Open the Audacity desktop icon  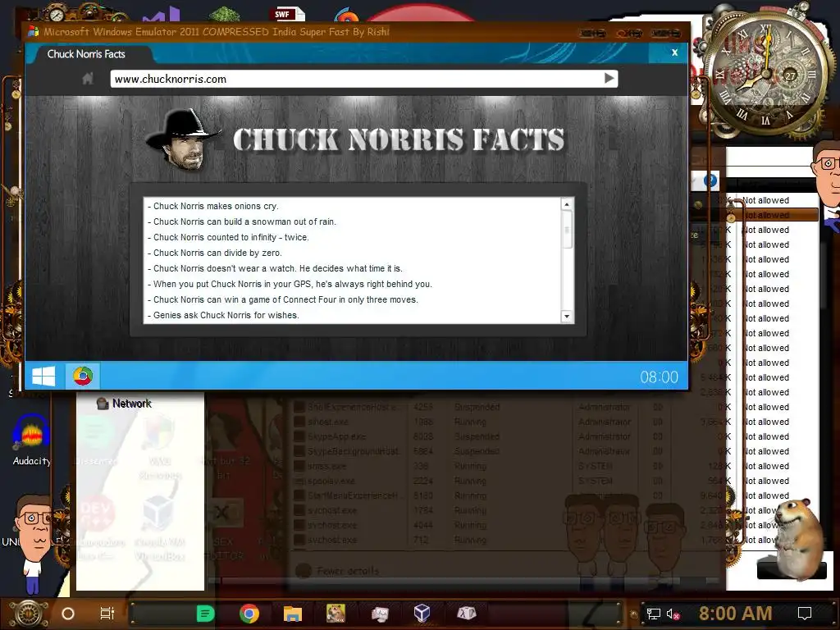[32, 441]
